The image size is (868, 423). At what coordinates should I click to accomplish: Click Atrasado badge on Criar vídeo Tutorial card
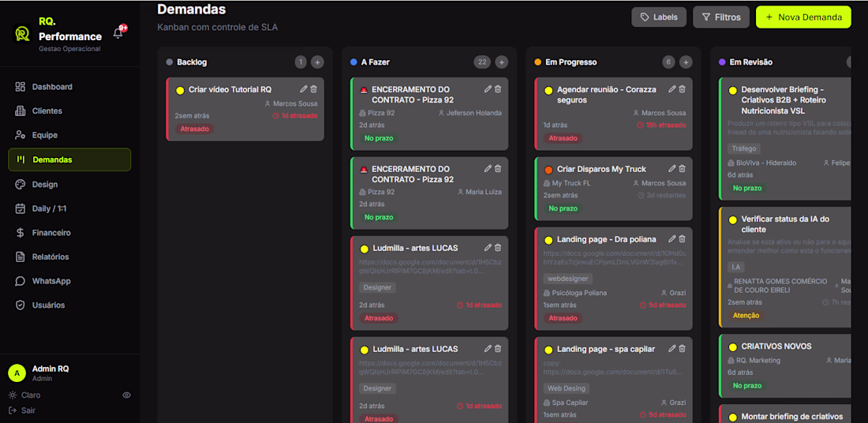pos(195,129)
